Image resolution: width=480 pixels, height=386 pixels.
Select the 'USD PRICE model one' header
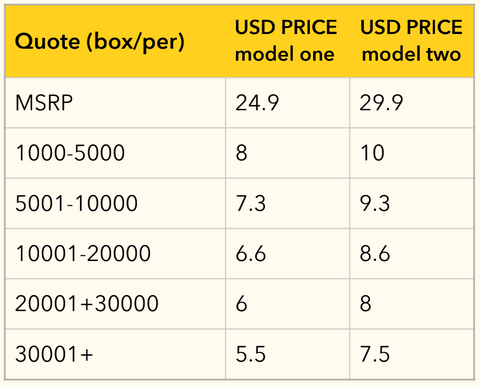(x=288, y=42)
